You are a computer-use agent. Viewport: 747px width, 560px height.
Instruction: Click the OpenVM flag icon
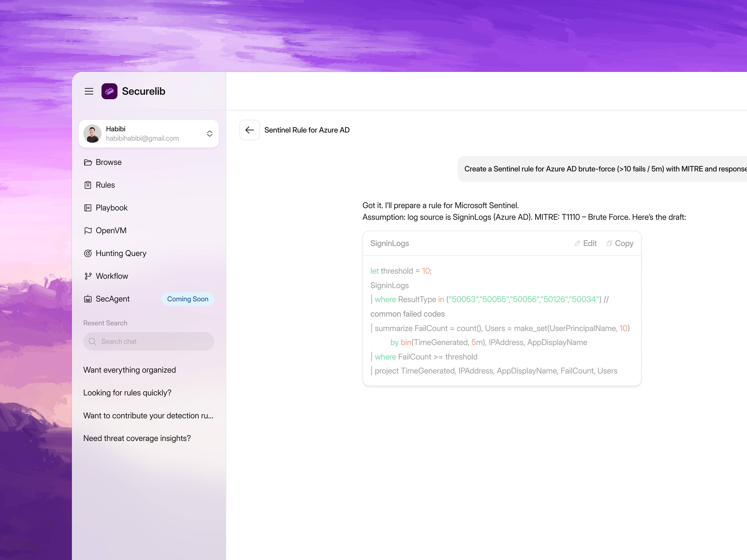coord(88,231)
